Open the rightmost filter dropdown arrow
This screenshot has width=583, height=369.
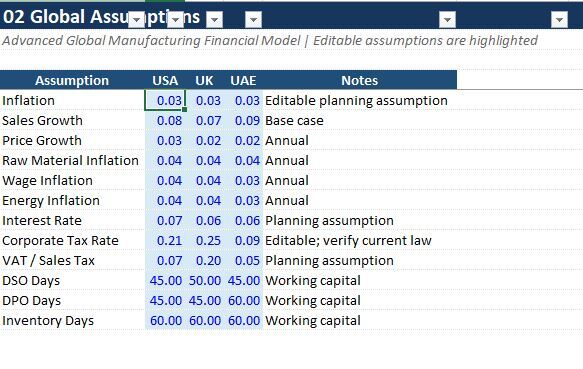coord(559,20)
